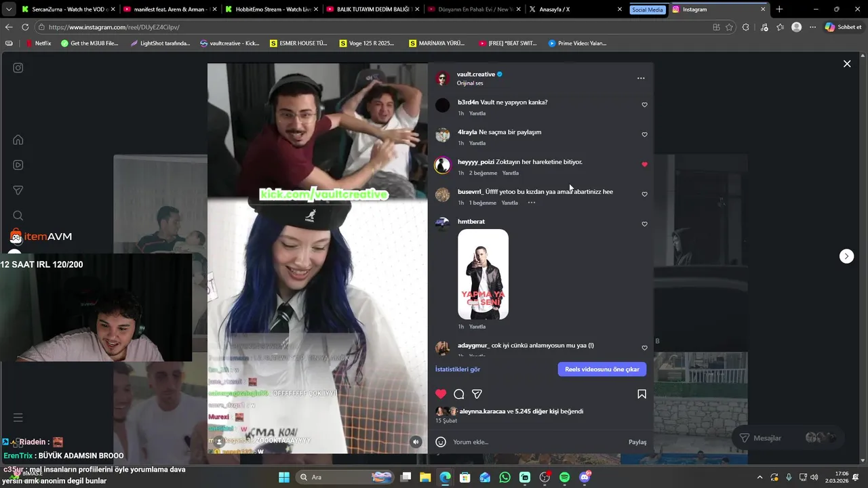
Task: Switch to manifest feat. Arem tab
Action: coord(170,9)
